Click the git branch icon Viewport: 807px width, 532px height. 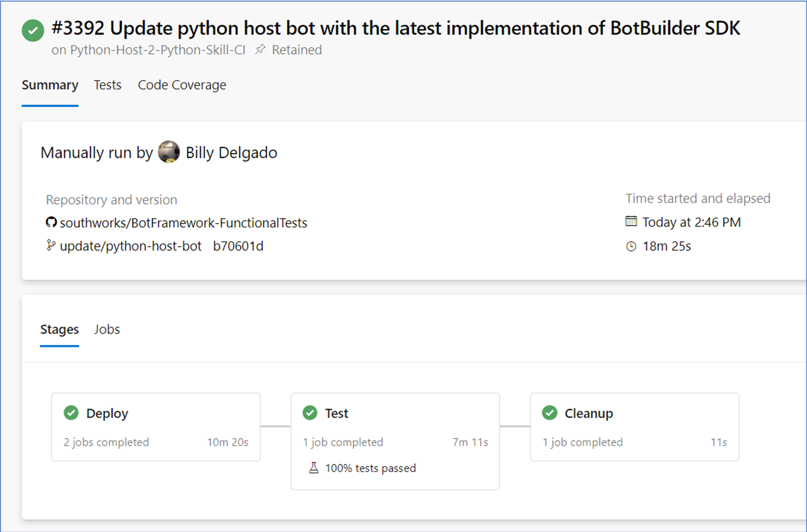coord(51,245)
